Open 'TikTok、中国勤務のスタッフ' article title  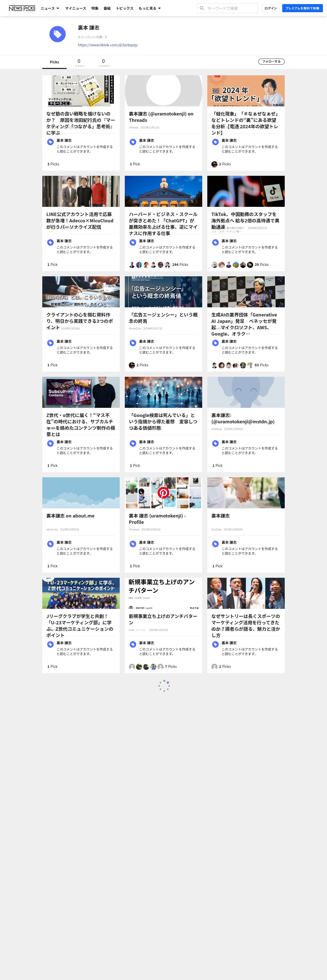[x=245, y=221]
